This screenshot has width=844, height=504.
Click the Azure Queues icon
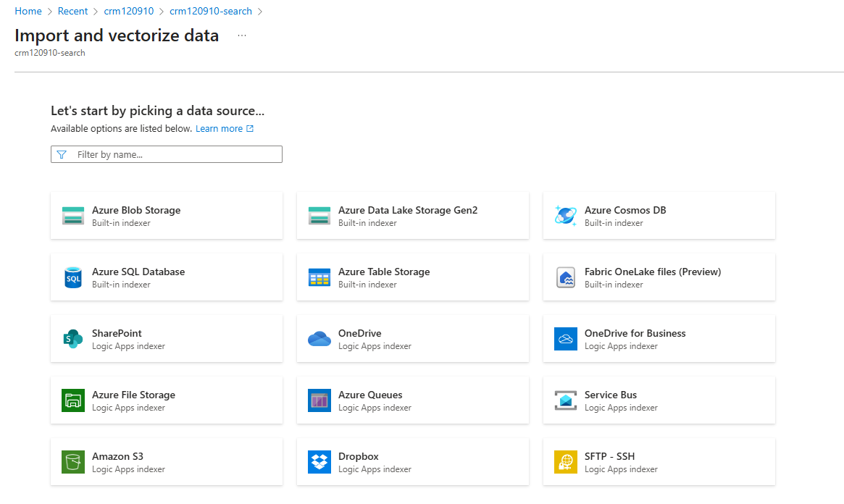tap(319, 400)
